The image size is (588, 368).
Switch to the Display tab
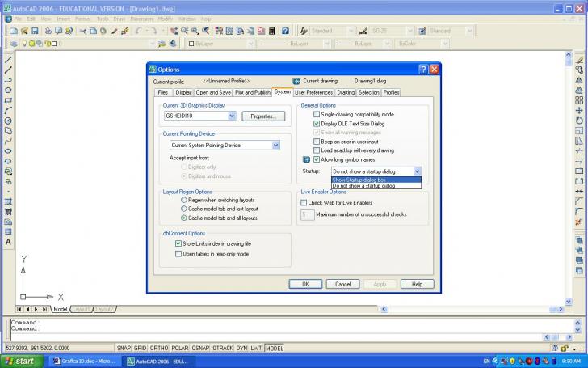(183, 92)
